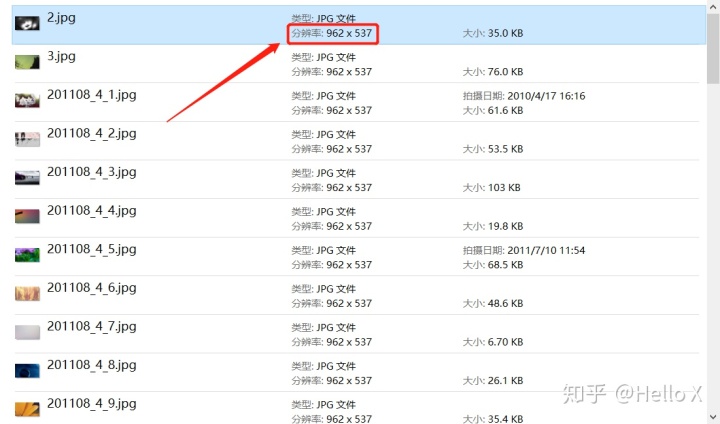Select the 201108_4_9.jpg thumbnail
The image size is (720, 424).
(27, 409)
